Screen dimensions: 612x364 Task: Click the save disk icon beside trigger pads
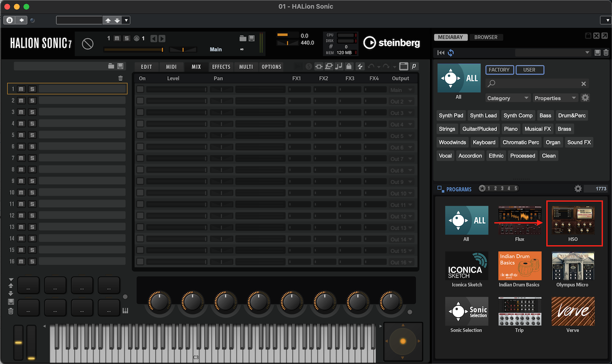coord(11,302)
